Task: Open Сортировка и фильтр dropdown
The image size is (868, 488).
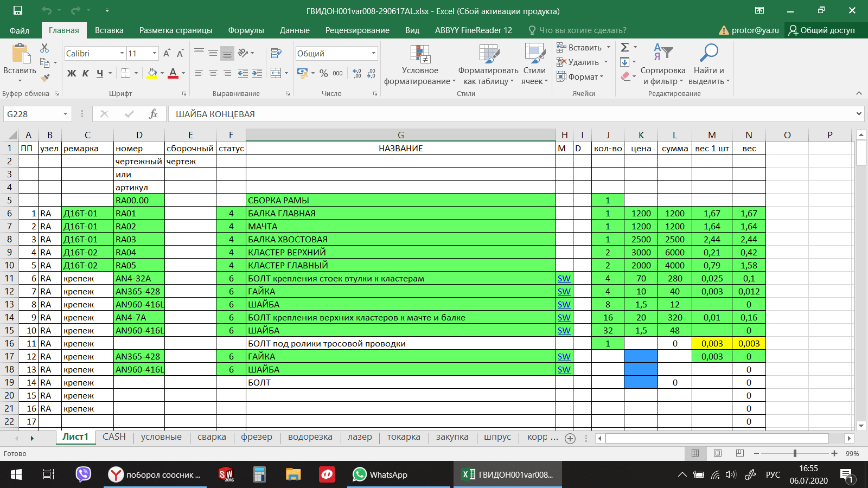Action: [663, 65]
